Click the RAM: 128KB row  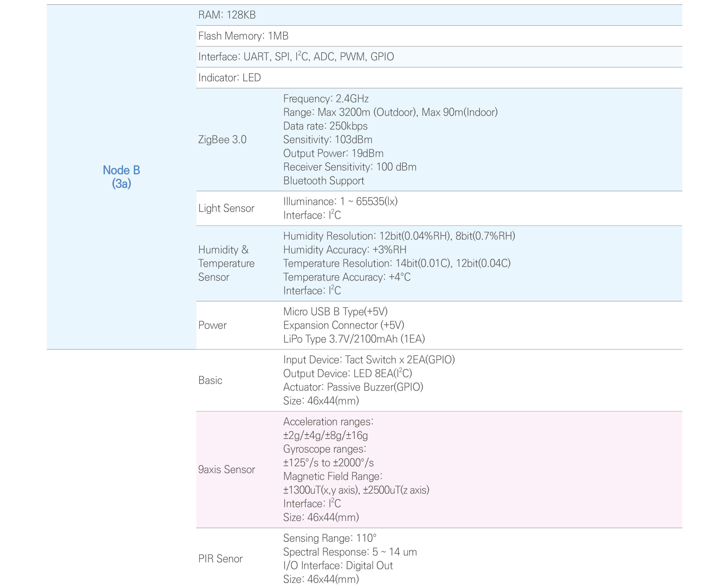227,15
